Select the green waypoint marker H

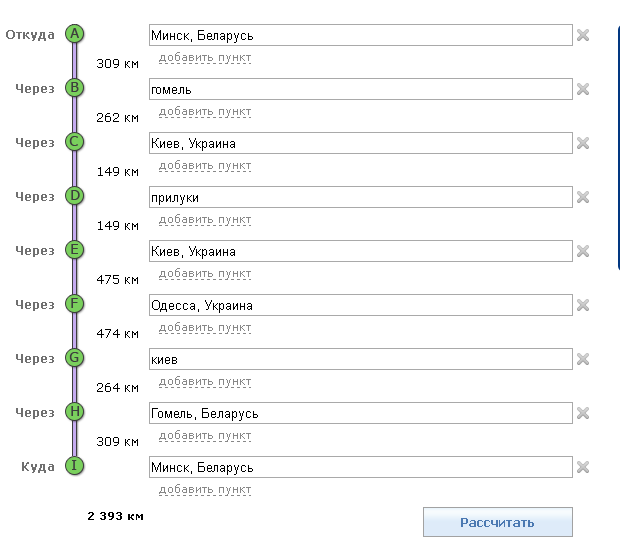click(x=74, y=412)
